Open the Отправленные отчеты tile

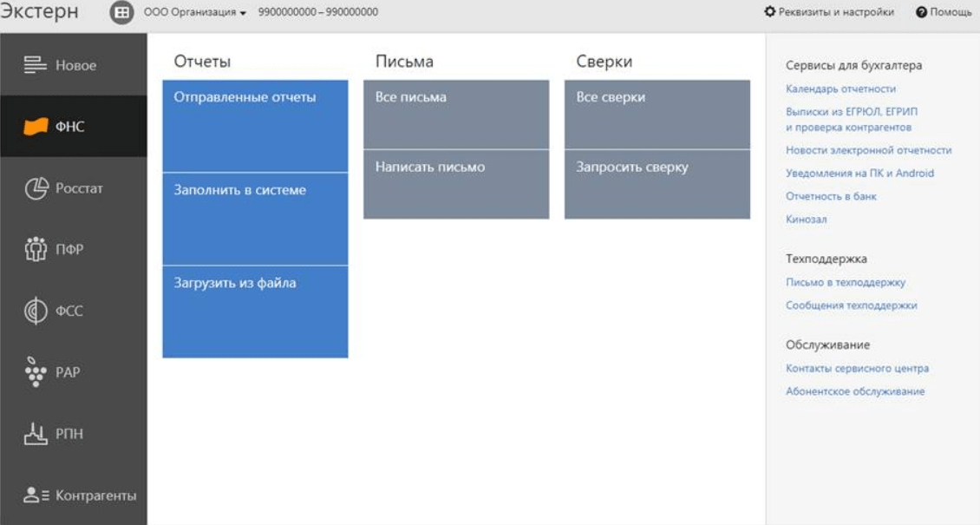(x=255, y=126)
